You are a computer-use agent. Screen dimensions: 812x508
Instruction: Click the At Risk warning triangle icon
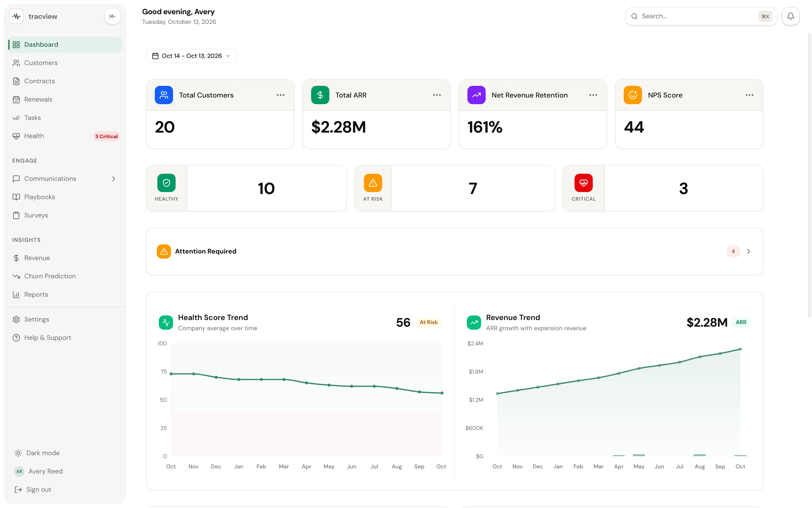click(x=373, y=183)
